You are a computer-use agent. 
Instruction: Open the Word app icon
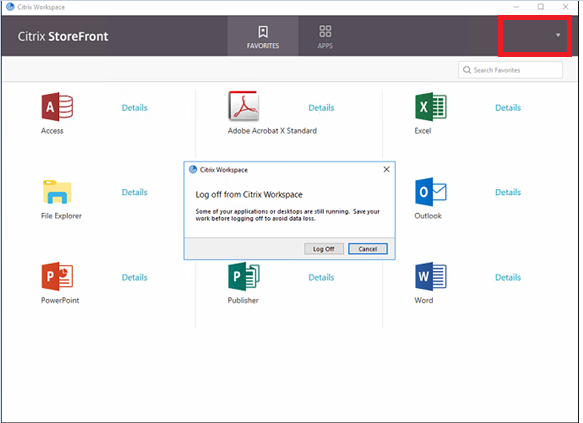point(431,277)
